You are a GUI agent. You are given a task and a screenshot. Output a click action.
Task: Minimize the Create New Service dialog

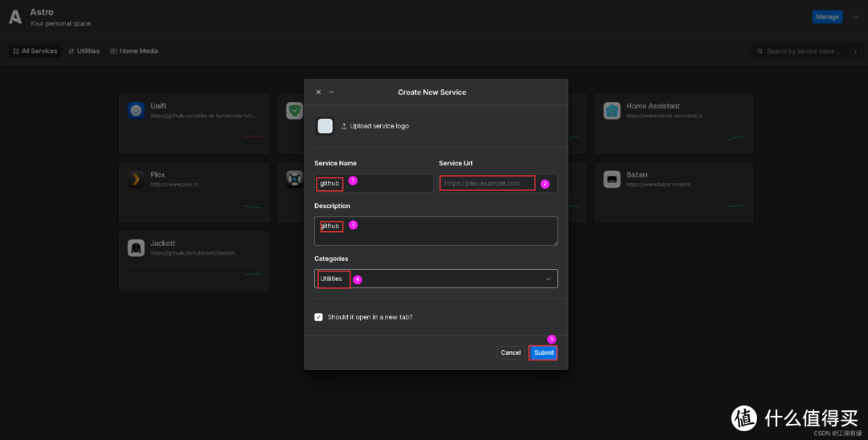coord(332,92)
